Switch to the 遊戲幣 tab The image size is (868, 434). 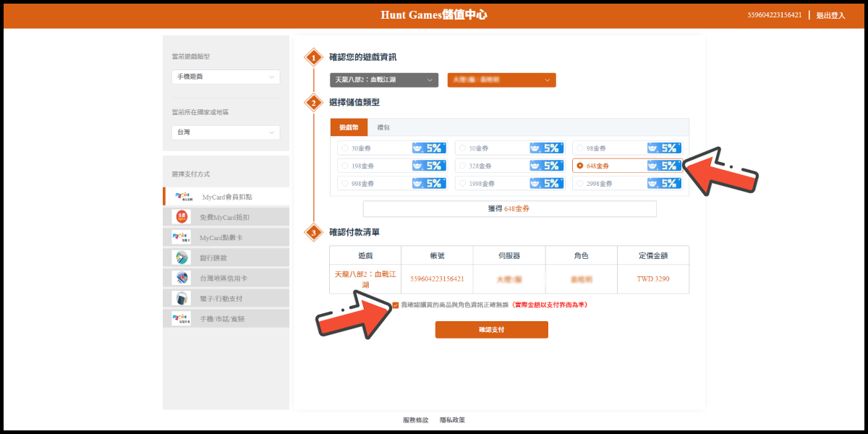tap(349, 127)
